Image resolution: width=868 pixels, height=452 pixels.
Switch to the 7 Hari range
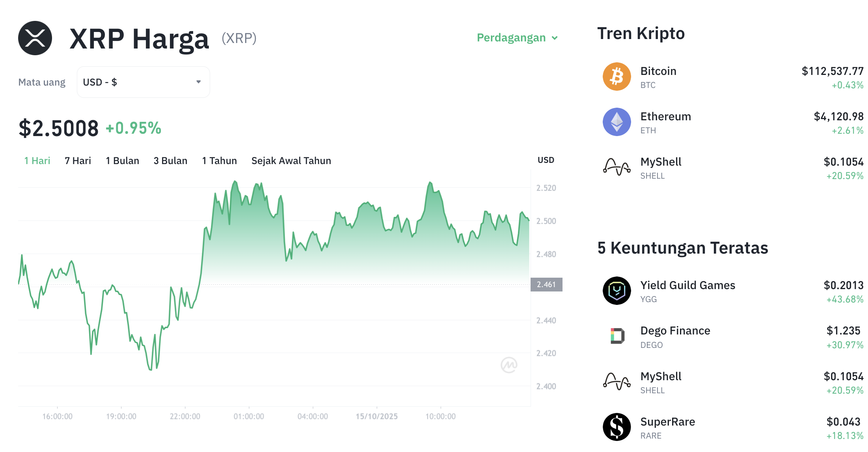(x=78, y=161)
